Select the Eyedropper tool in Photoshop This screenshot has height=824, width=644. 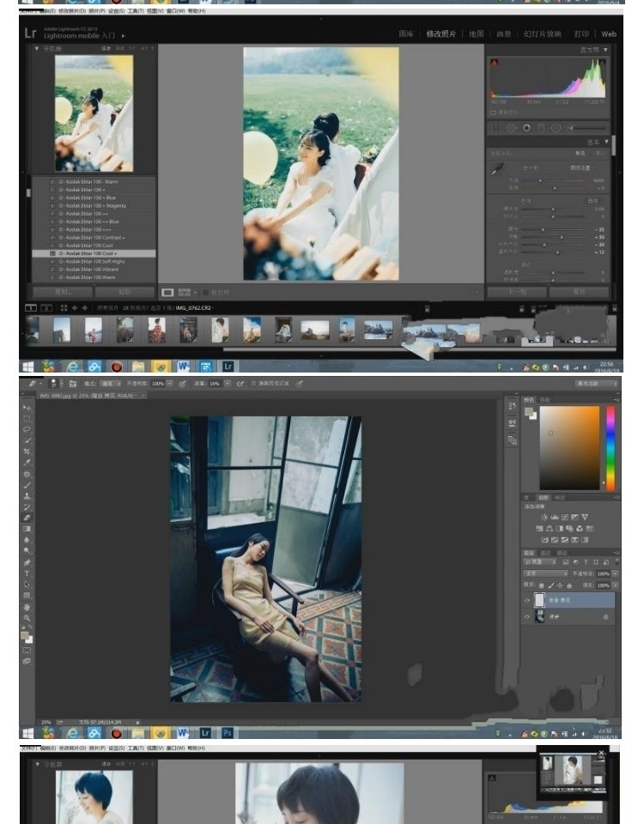(27, 463)
